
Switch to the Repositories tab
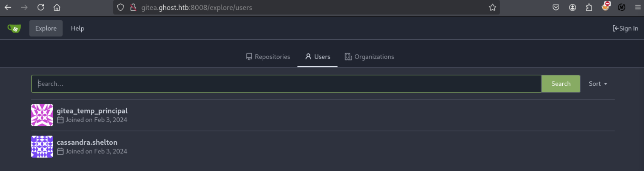268,57
